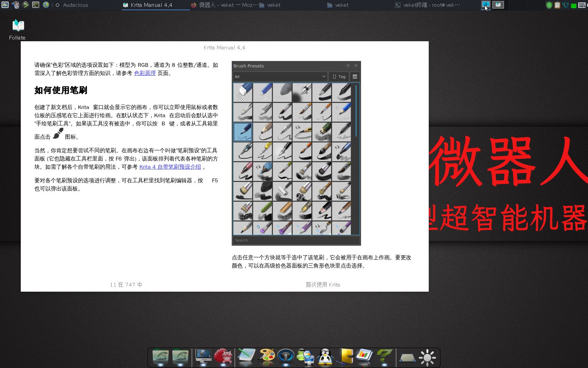The image size is (588, 368).
Task: Open the green shield tray icon
Action: 549,5
